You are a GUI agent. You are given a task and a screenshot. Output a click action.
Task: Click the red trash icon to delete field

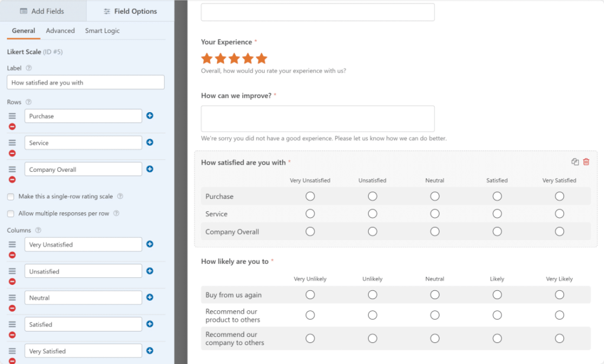(586, 162)
